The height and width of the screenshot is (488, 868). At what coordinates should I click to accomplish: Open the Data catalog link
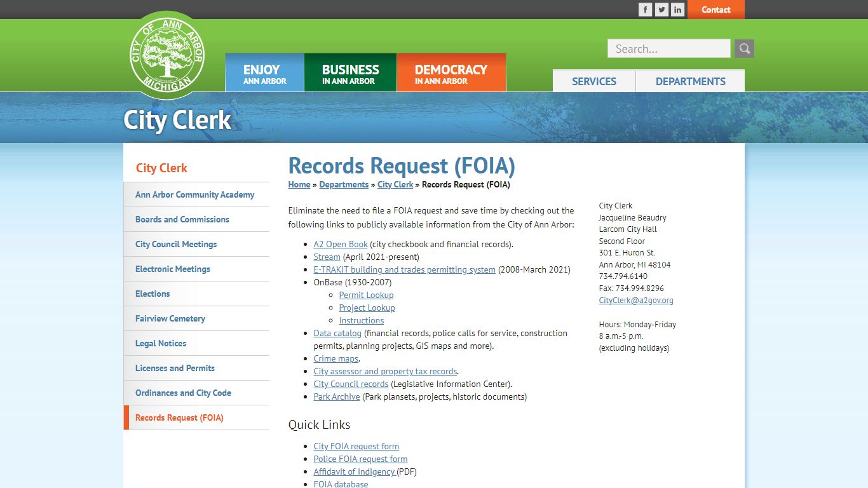[x=337, y=333]
